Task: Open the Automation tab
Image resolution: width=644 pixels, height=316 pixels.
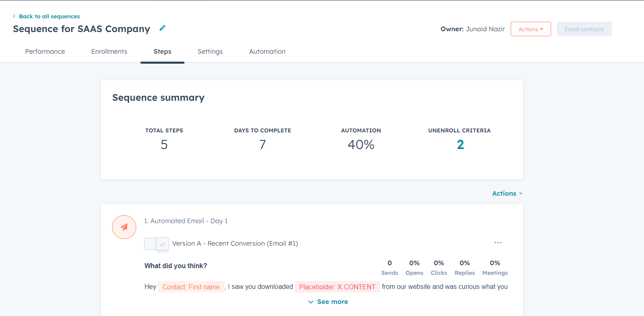Action: coord(267,51)
